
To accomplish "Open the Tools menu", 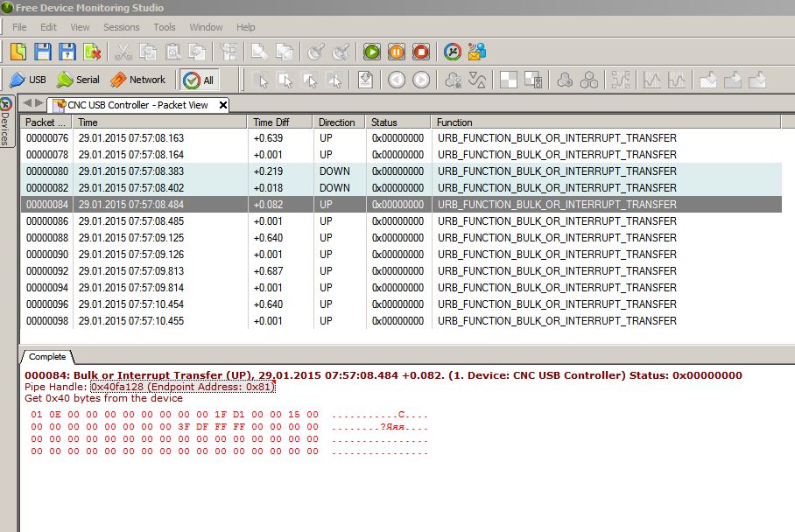I will [165, 27].
